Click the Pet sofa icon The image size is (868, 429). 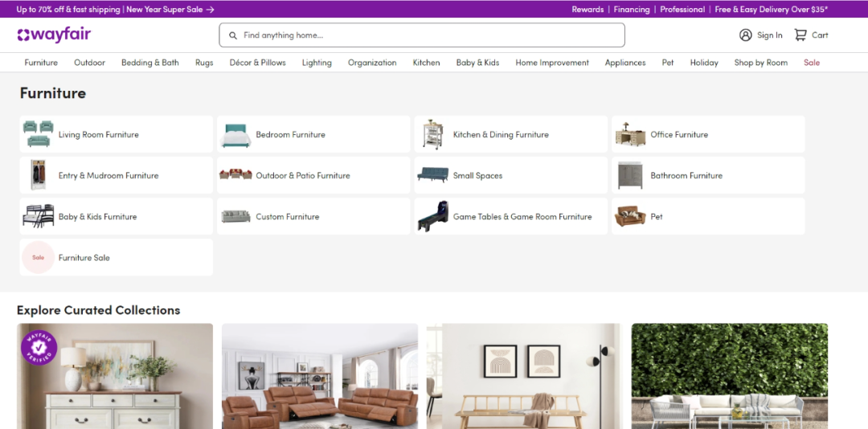point(630,216)
